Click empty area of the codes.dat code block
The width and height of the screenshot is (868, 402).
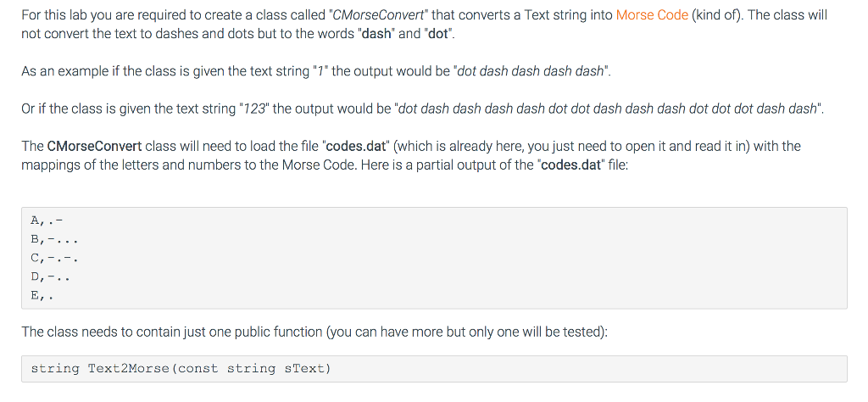pyautogui.click(x=509, y=259)
